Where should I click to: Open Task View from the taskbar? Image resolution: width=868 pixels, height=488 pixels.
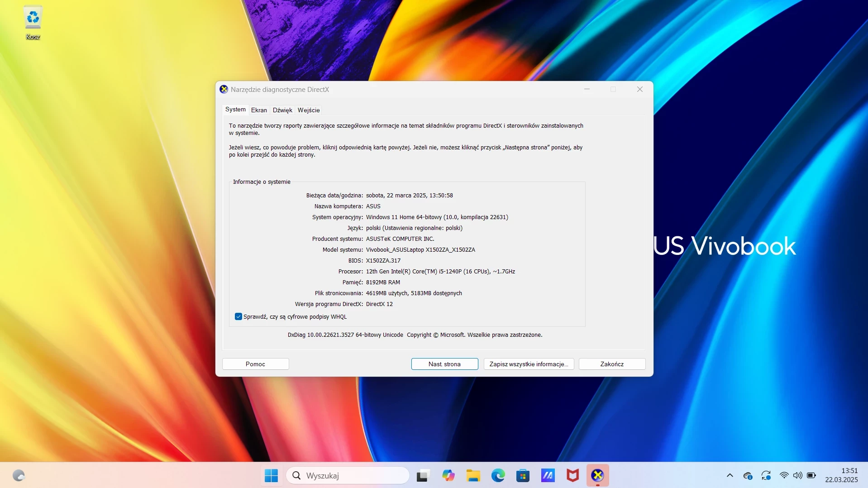click(423, 475)
